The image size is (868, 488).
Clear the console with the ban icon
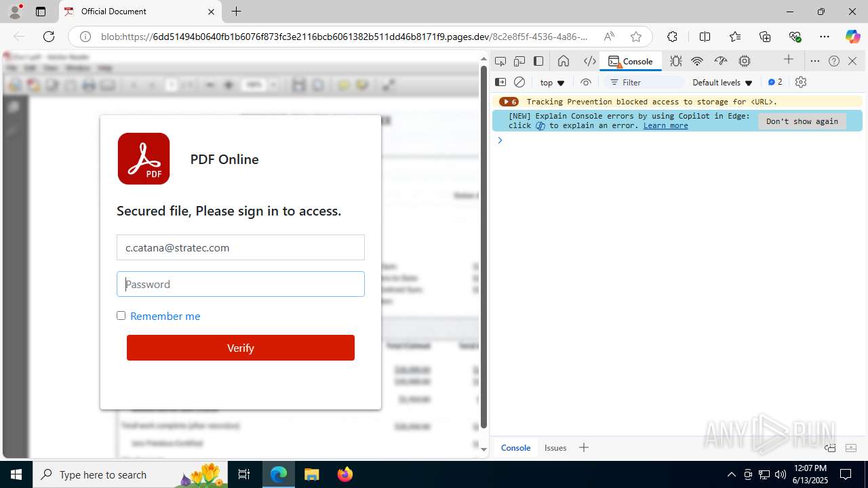[x=519, y=82]
